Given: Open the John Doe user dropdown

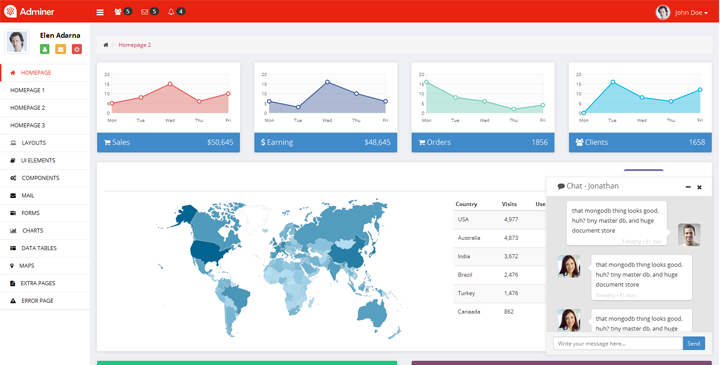Looking at the screenshot, I should click(691, 13).
